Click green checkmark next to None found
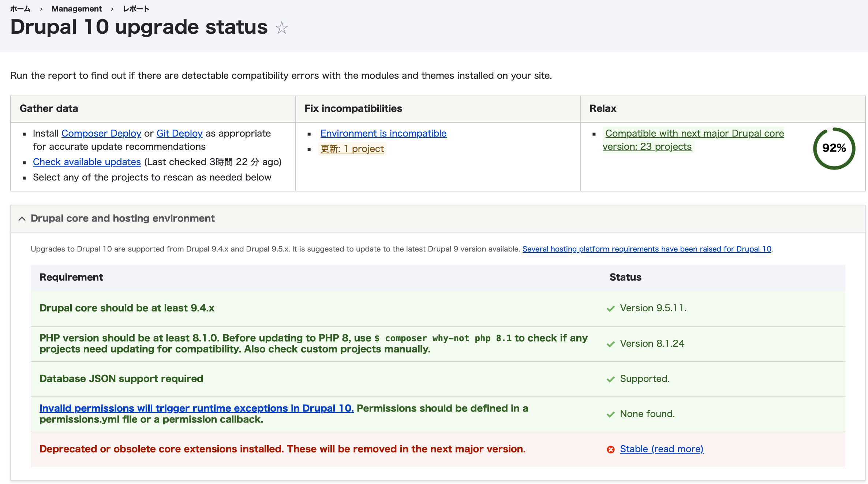Viewport: 868px width, 484px height. click(x=610, y=414)
